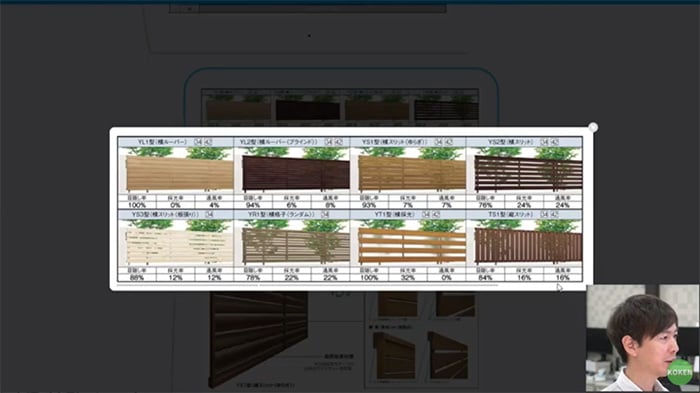The height and width of the screenshot is (393, 700).
Task: Click the 100% privacy value under YL1型
Action: (137, 205)
